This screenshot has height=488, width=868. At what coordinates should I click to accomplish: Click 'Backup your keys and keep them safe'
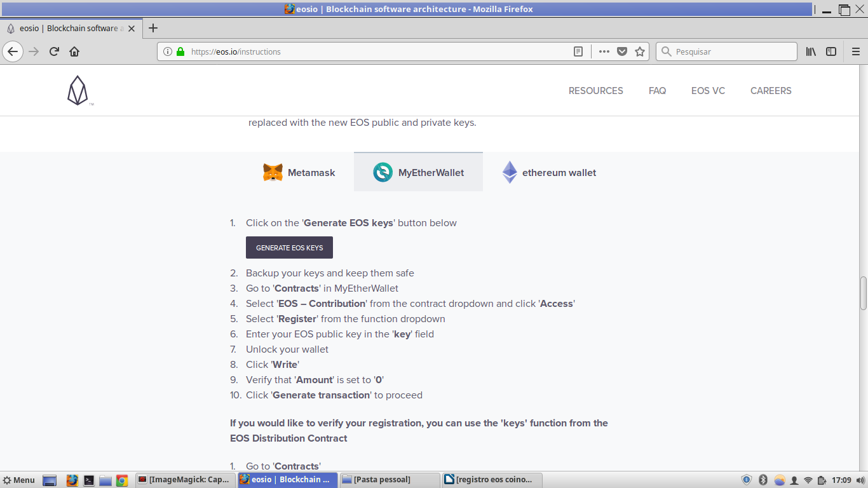330,273
